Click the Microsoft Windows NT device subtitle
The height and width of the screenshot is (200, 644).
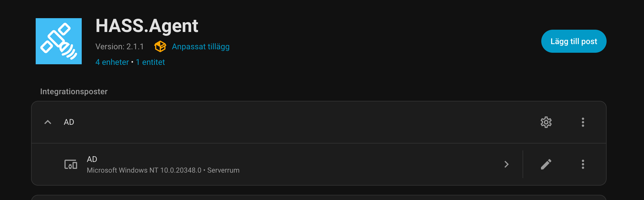click(163, 170)
